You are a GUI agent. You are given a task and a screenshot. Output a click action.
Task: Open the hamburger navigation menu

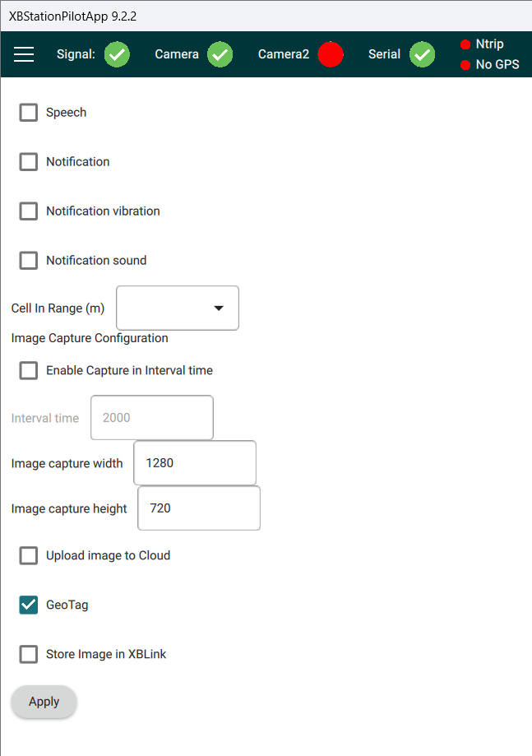point(24,54)
